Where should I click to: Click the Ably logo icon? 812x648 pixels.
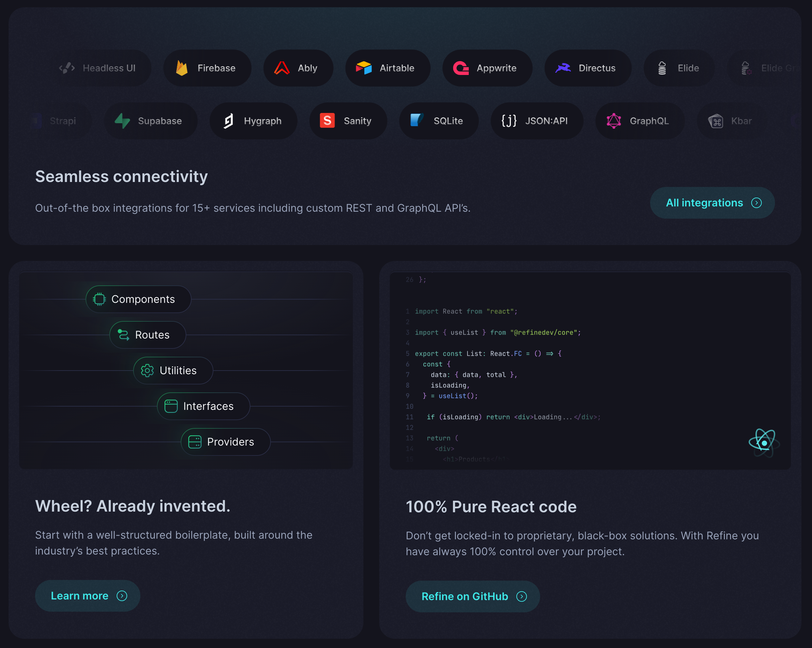pos(282,68)
